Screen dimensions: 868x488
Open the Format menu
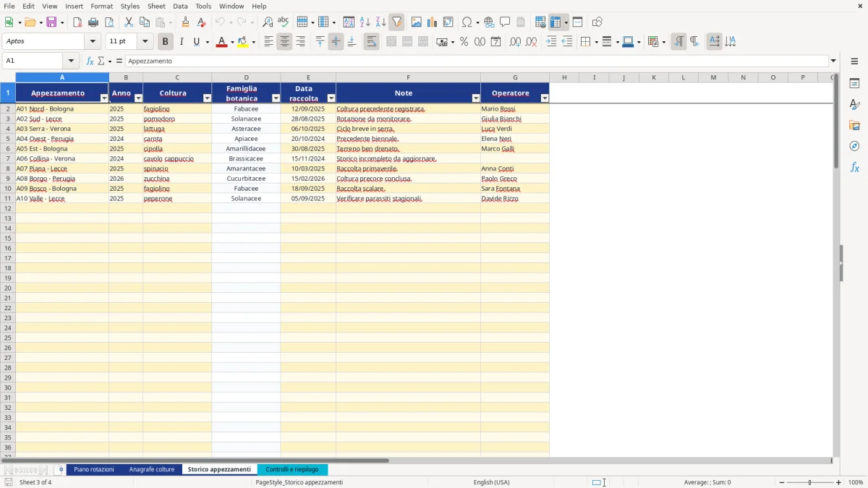[x=102, y=6]
